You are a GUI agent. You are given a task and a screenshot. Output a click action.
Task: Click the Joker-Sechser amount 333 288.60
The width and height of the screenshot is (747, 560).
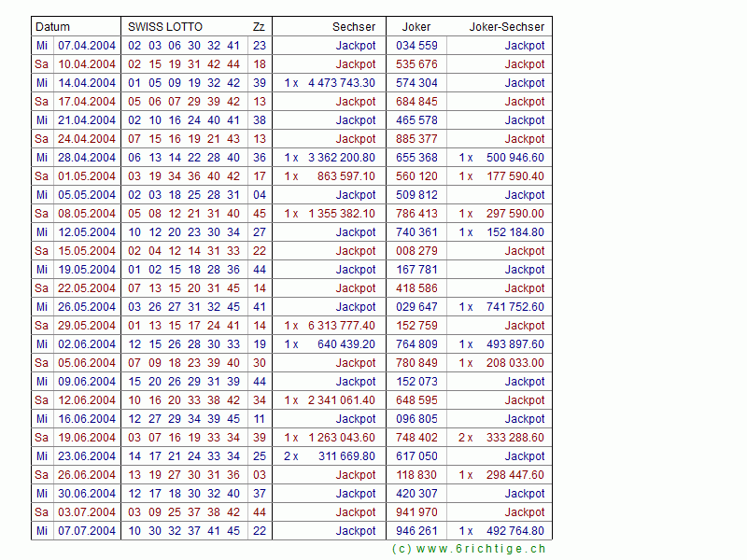tap(514, 438)
